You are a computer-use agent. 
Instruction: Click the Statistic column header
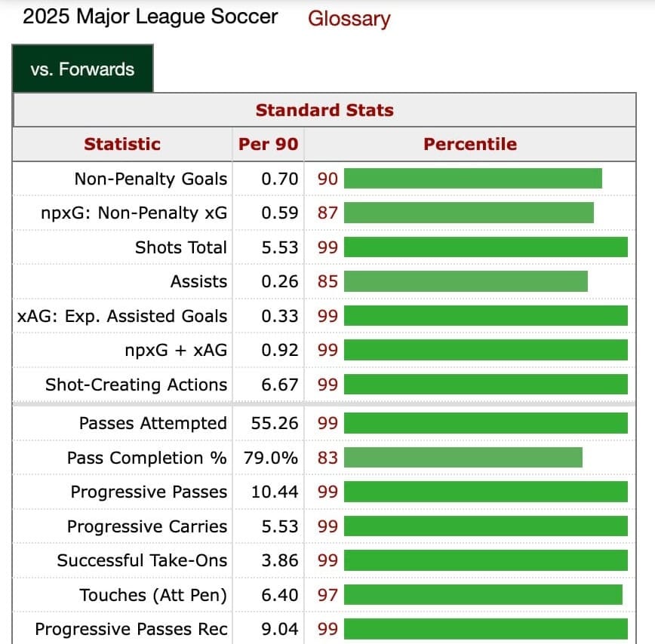[x=122, y=144]
